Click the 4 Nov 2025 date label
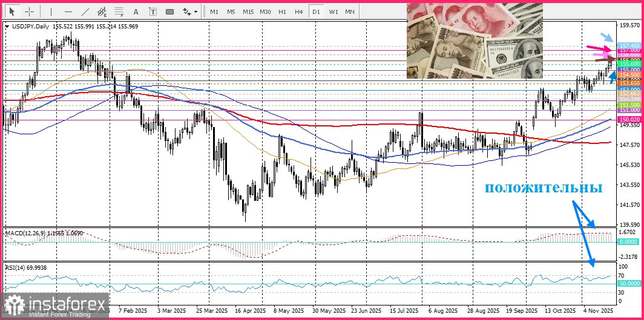This screenshot has height=320, width=644. [x=597, y=310]
